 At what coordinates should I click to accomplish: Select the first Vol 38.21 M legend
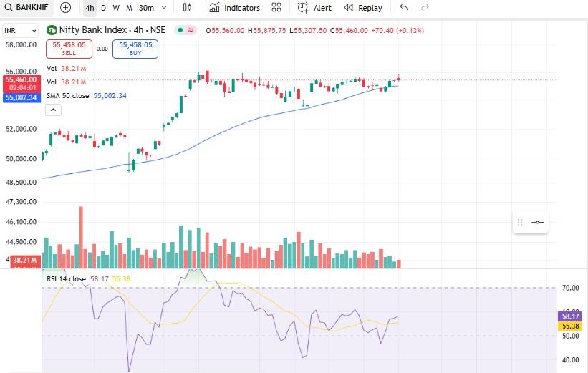coord(67,69)
